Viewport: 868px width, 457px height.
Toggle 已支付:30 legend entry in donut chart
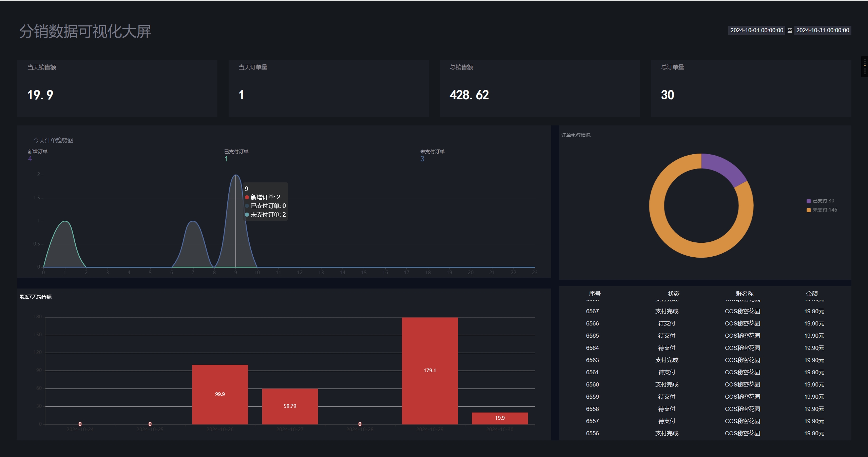pyautogui.click(x=823, y=201)
